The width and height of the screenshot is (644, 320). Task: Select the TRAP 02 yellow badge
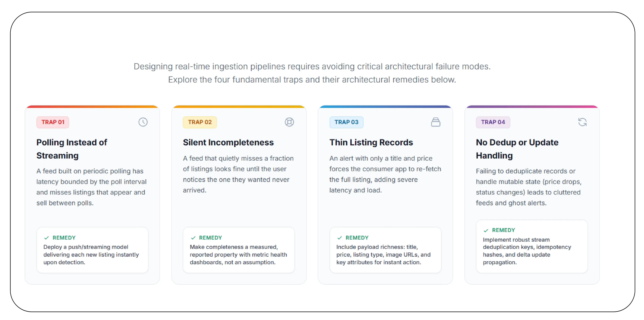[x=200, y=122]
